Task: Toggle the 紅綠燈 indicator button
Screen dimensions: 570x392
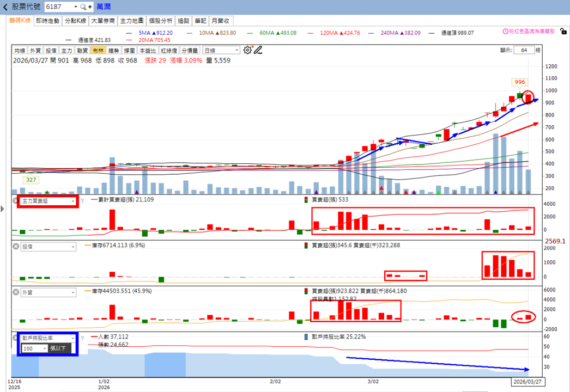Action: 169,51
